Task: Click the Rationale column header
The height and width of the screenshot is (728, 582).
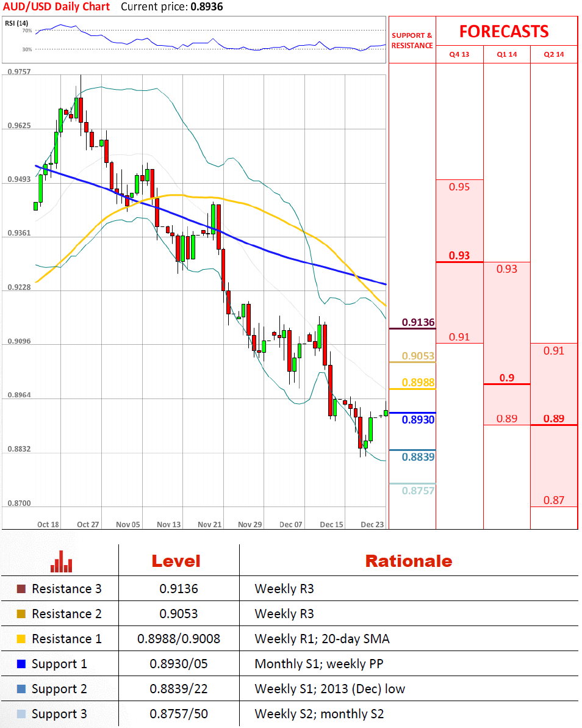Action: coord(408,561)
